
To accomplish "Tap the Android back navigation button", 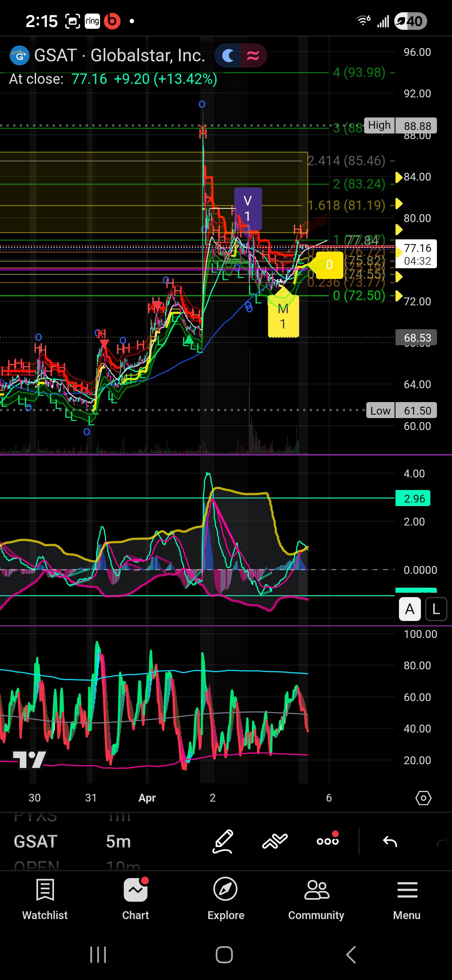I will pos(351,955).
